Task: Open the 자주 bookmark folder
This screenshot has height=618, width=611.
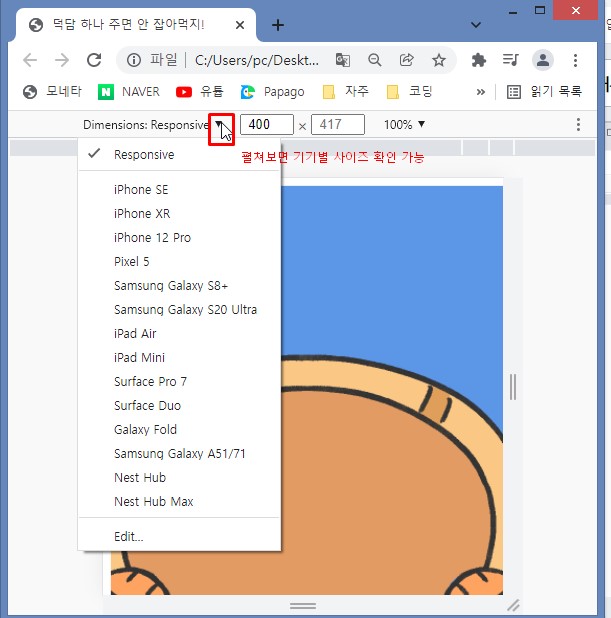Action: [345, 92]
